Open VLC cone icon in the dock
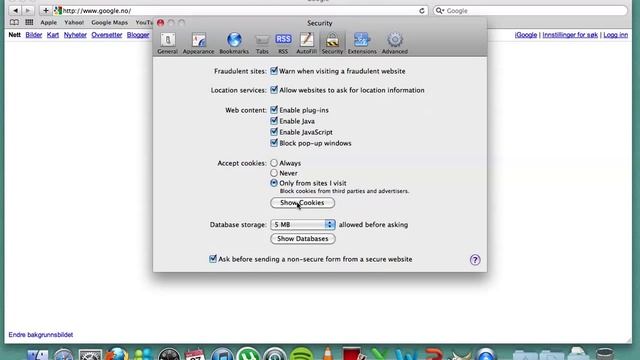Image resolution: width=640 pixels, height=360 pixels. pyautogui.click(x=328, y=354)
